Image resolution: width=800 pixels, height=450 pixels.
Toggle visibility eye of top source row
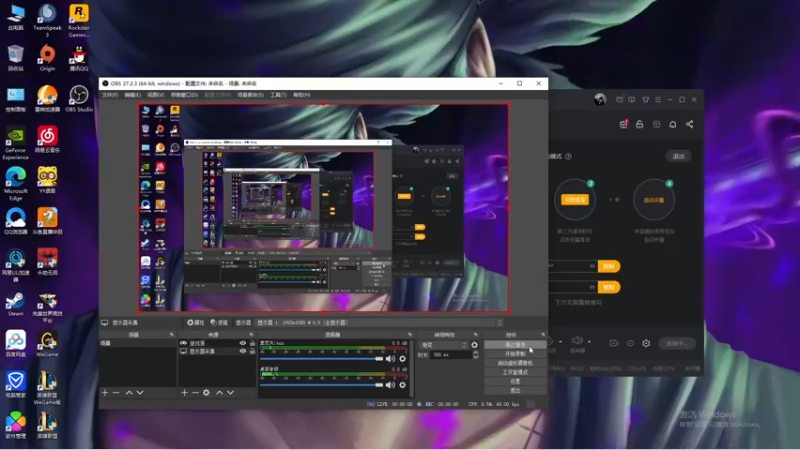pyautogui.click(x=243, y=343)
